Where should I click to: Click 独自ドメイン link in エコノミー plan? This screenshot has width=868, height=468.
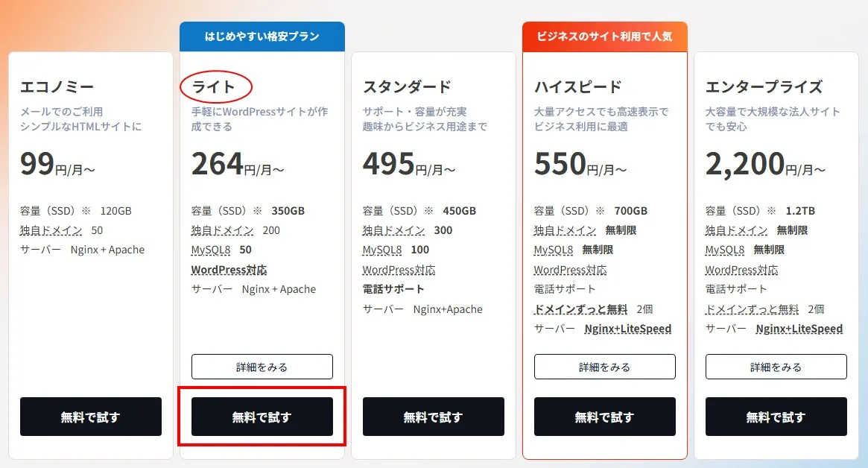[51, 230]
